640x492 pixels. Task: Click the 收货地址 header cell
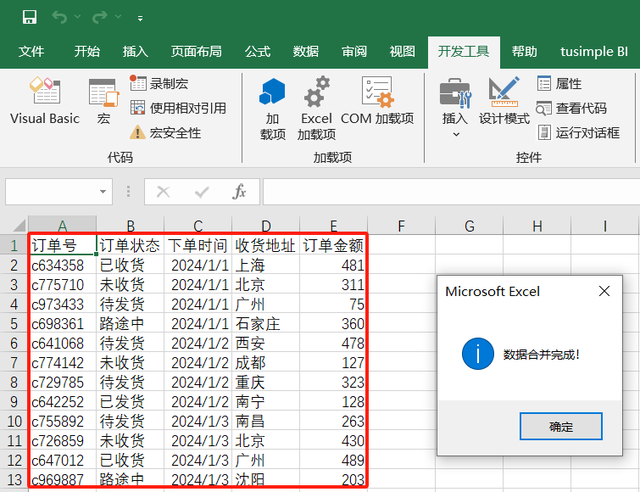coord(266,245)
